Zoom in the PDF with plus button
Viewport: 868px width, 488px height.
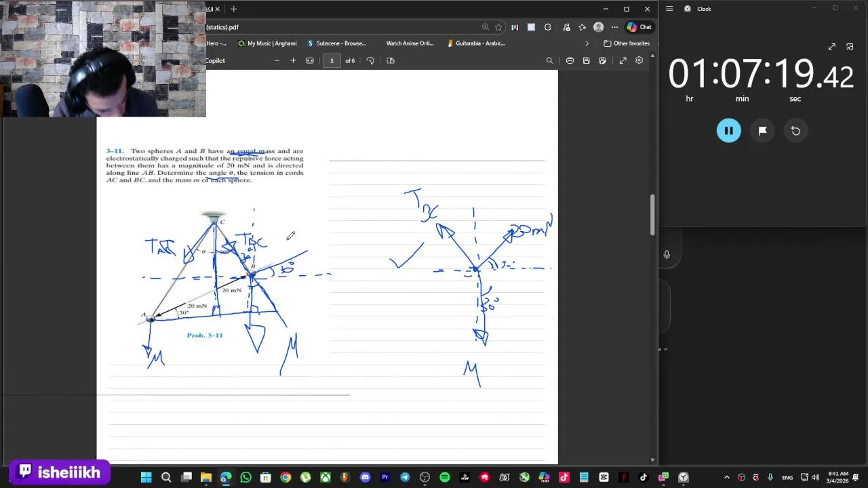tap(293, 60)
